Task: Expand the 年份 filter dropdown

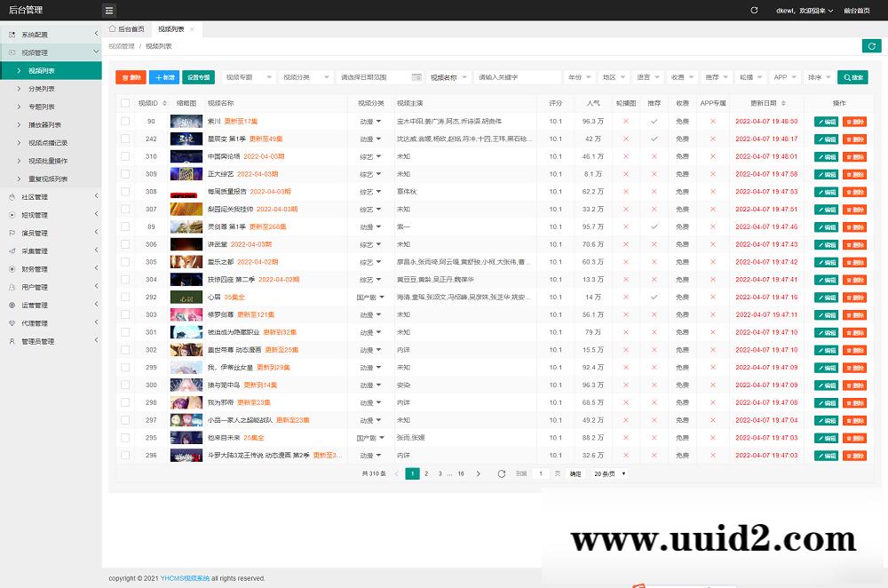Action: pyautogui.click(x=579, y=77)
